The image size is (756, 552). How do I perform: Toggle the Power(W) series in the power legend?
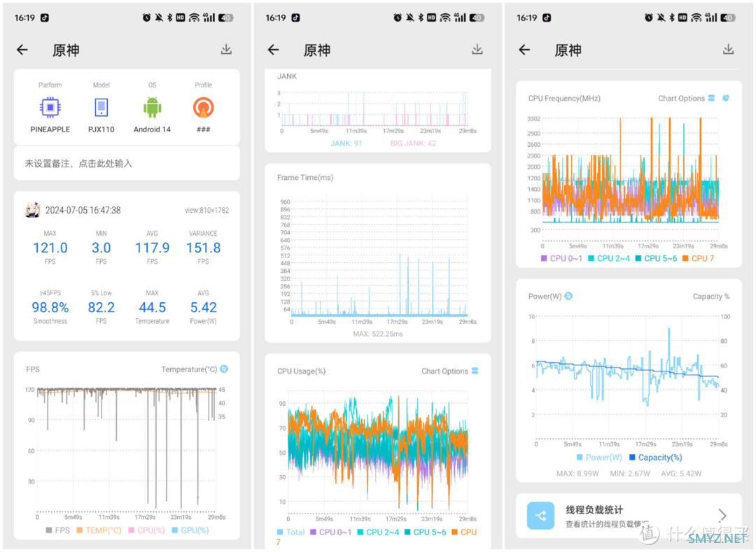click(598, 458)
